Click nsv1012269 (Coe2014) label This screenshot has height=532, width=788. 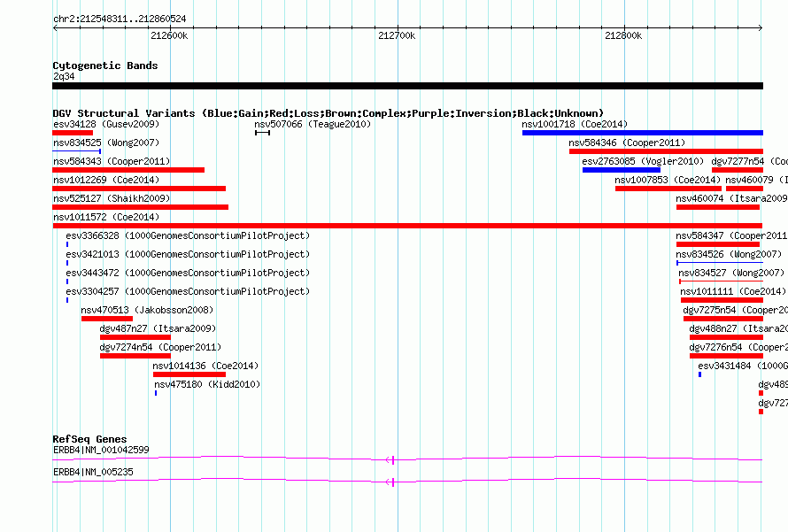click(x=106, y=180)
